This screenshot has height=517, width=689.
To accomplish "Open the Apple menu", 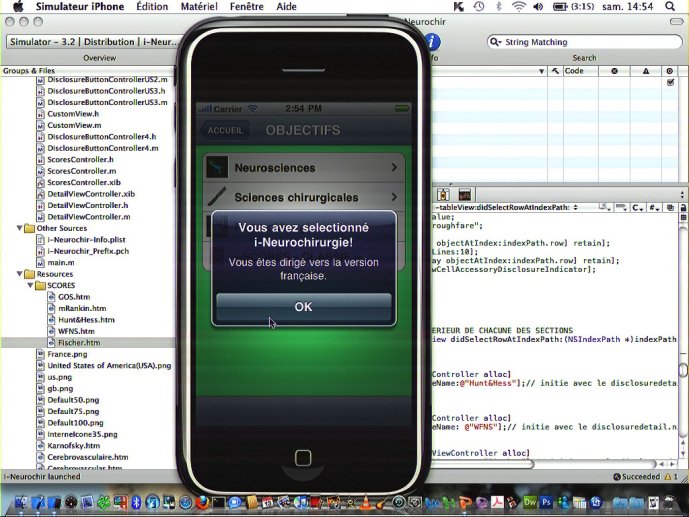I will click(18, 7).
